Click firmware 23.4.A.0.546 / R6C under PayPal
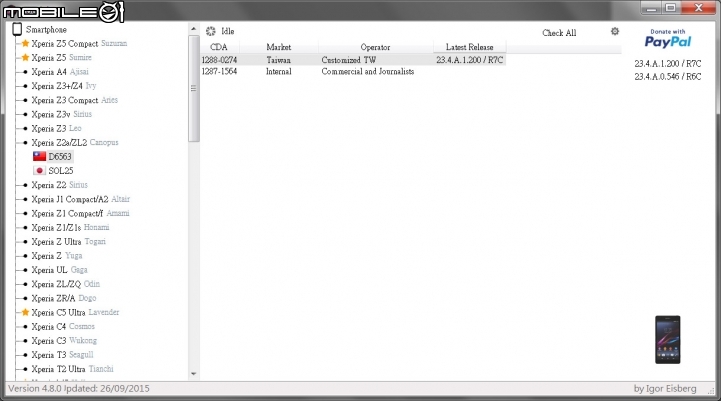Viewport: 721px width, 401px height. (668, 77)
